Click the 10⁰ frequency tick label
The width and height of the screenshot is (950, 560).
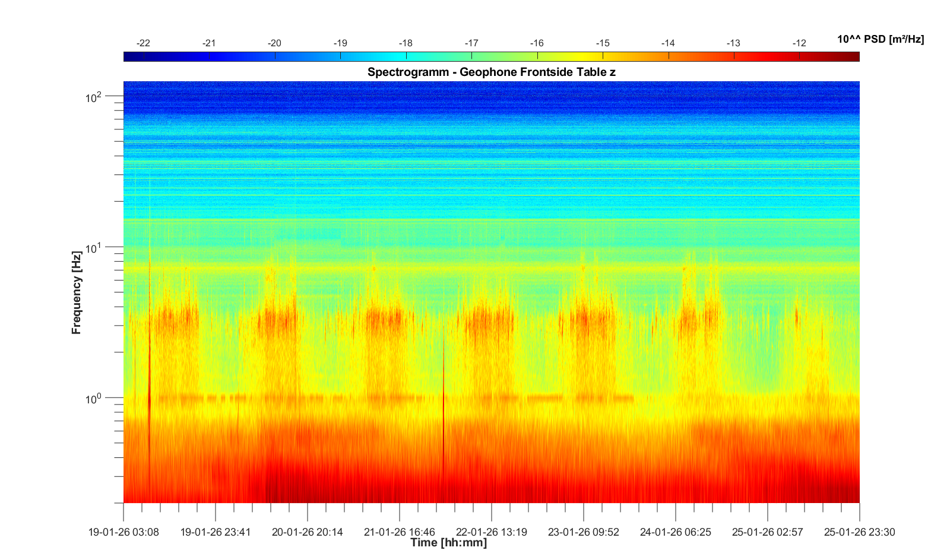pyautogui.click(x=94, y=399)
